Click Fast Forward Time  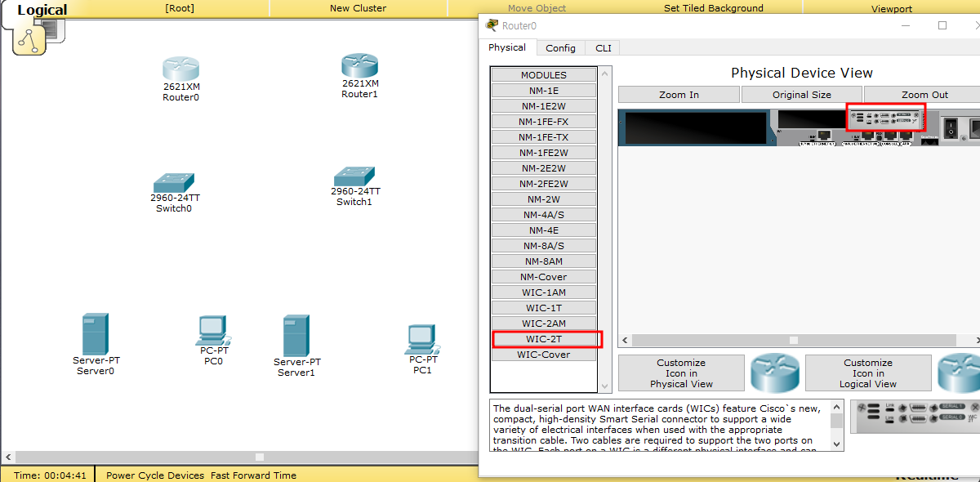253,475
